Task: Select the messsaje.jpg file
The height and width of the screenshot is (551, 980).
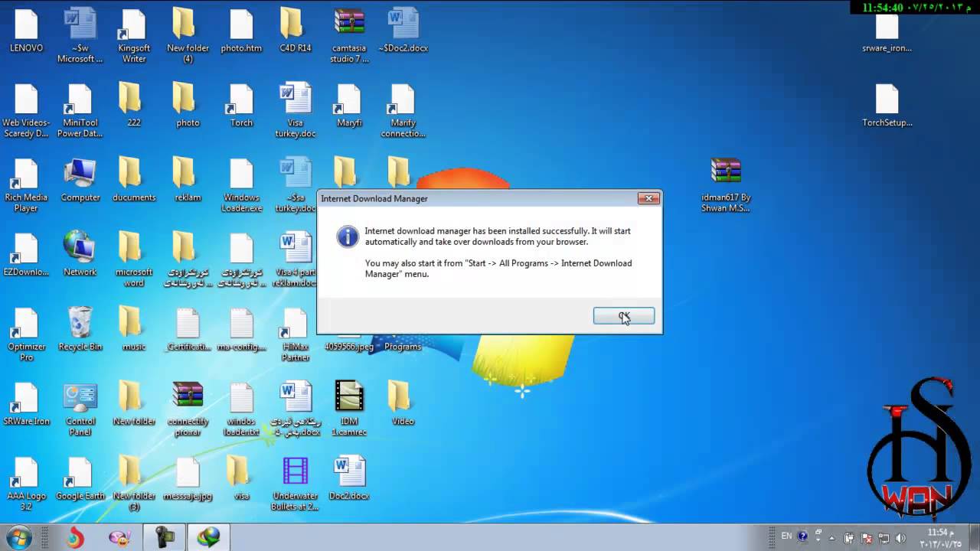Action: pyautogui.click(x=188, y=479)
